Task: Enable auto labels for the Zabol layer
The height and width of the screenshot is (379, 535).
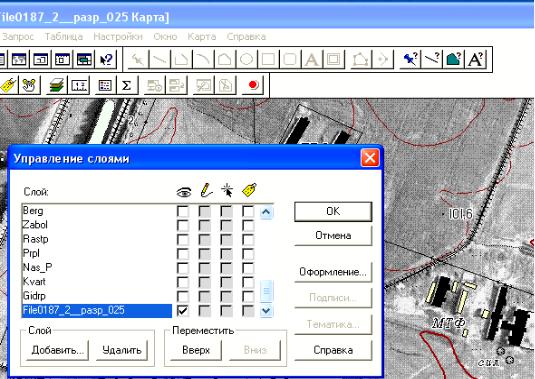Action: pyautogui.click(x=248, y=225)
